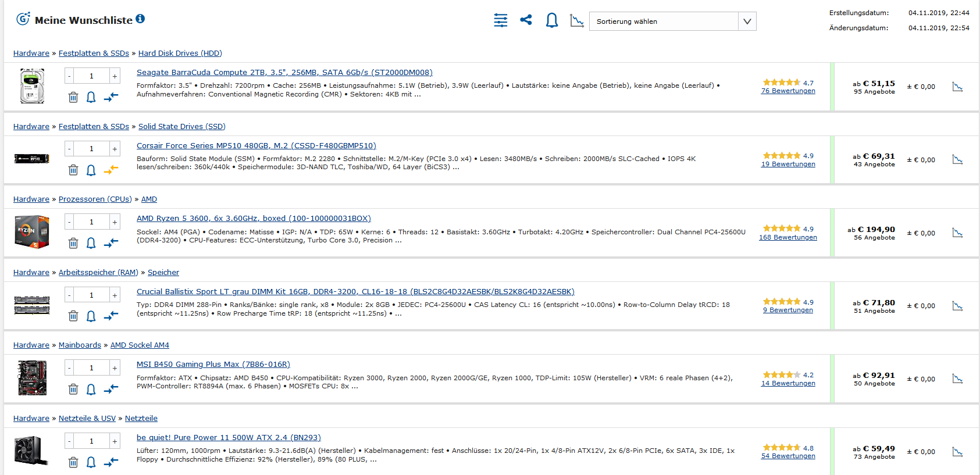Open wishlist info icon next to title
The height and width of the screenshot is (475, 980).
pyautogui.click(x=140, y=19)
